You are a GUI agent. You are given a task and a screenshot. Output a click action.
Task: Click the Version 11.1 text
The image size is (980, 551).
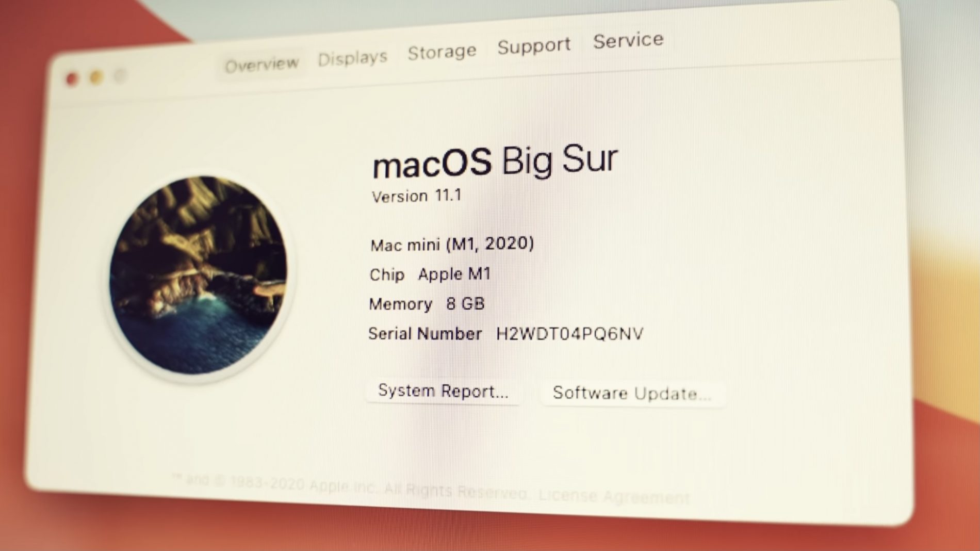coord(416,196)
